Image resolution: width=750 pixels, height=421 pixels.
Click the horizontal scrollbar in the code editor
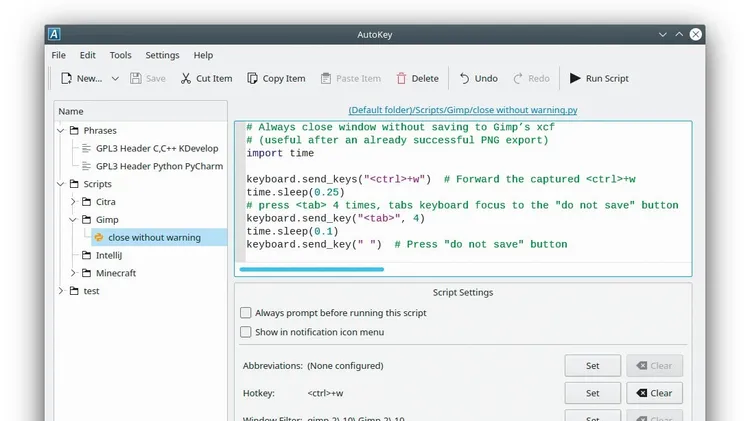coord(311,269)
